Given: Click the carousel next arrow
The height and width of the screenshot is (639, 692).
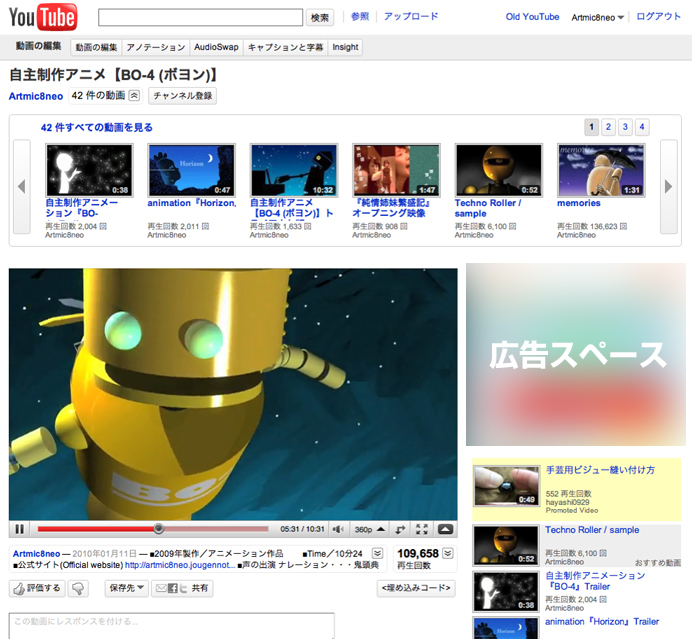Looking at the screenshot, I should 668,187.
